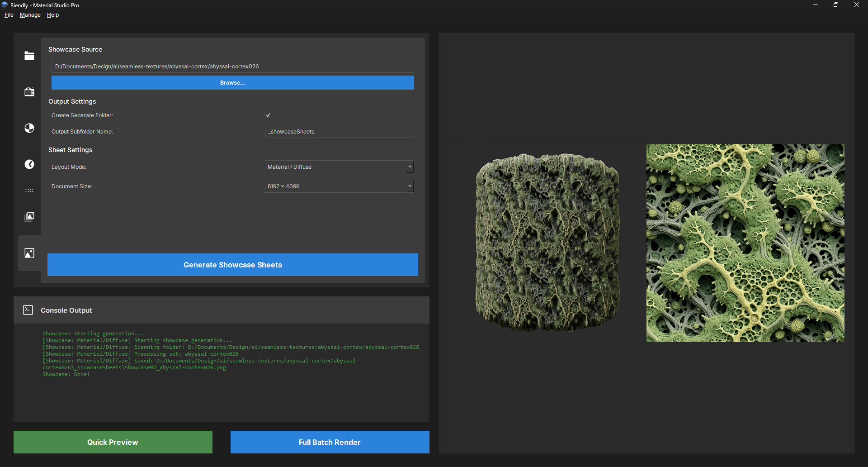Restore down the application window
The width and height of the screenshot is (868, 467).
click(836, 5)
